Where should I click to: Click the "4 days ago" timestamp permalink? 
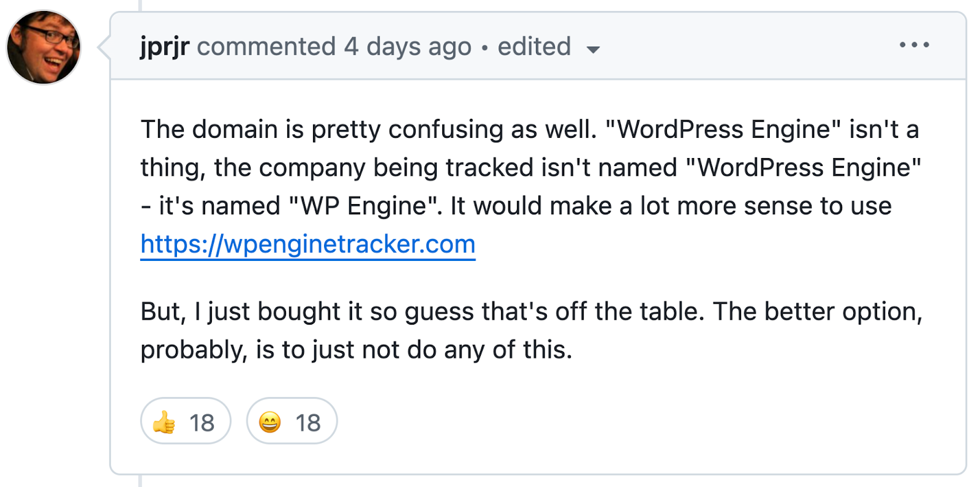click(x=407, y=47)
